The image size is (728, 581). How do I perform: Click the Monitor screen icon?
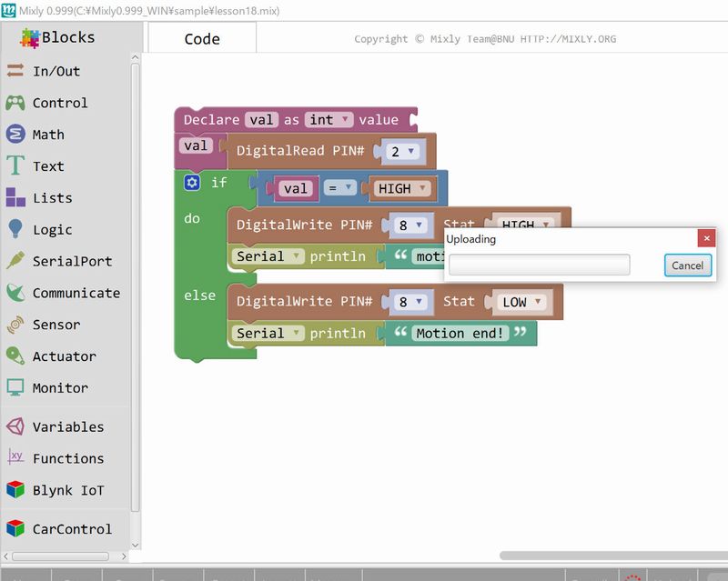[x=15, y=387]
